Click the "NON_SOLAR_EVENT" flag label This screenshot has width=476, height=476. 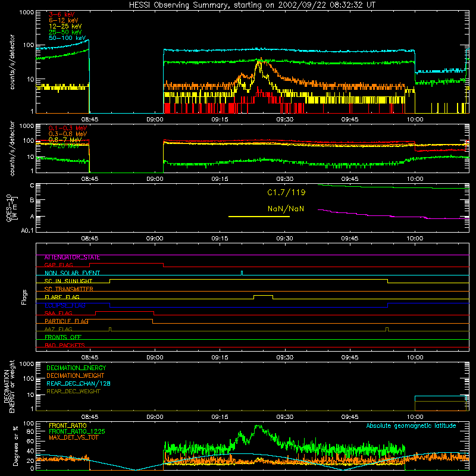72,273
